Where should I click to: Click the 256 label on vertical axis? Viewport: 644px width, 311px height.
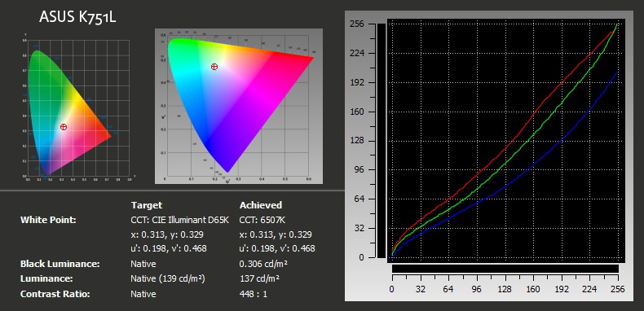click(x=357, y=24)
